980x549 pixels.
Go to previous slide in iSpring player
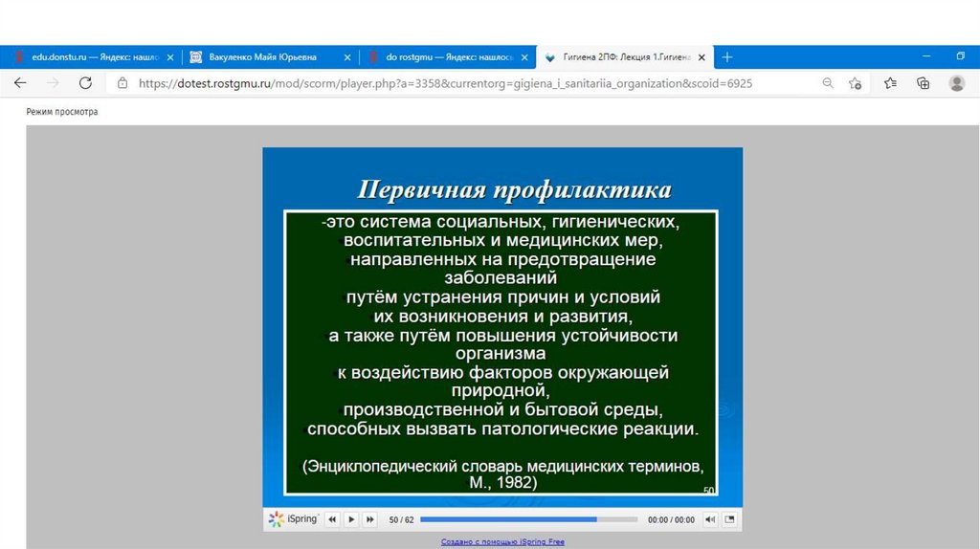tap(332, 519)
